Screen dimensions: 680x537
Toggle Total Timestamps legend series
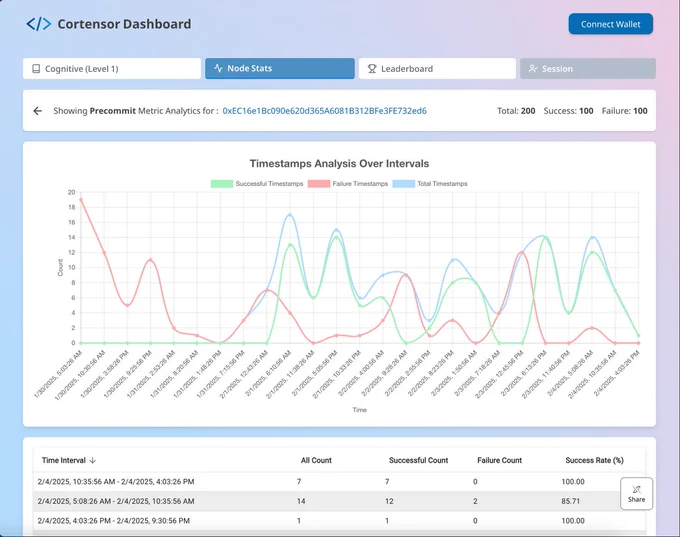coord(430,184)
